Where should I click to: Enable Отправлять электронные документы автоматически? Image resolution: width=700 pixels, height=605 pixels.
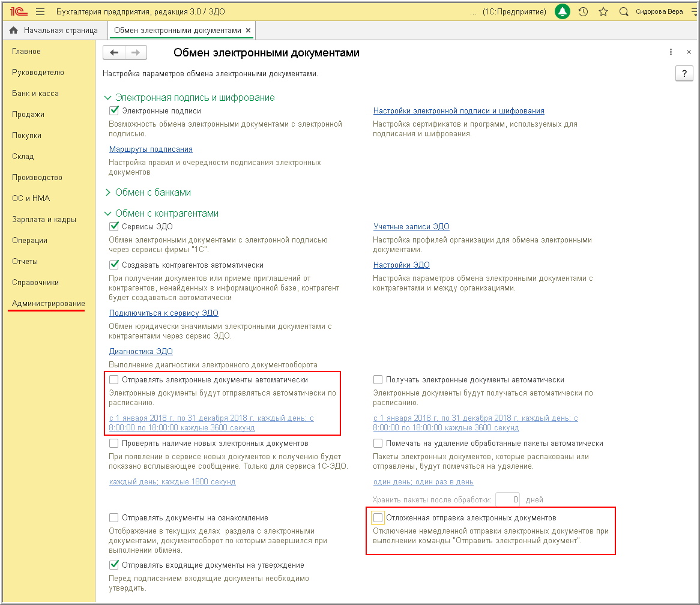tap(114, 380)
